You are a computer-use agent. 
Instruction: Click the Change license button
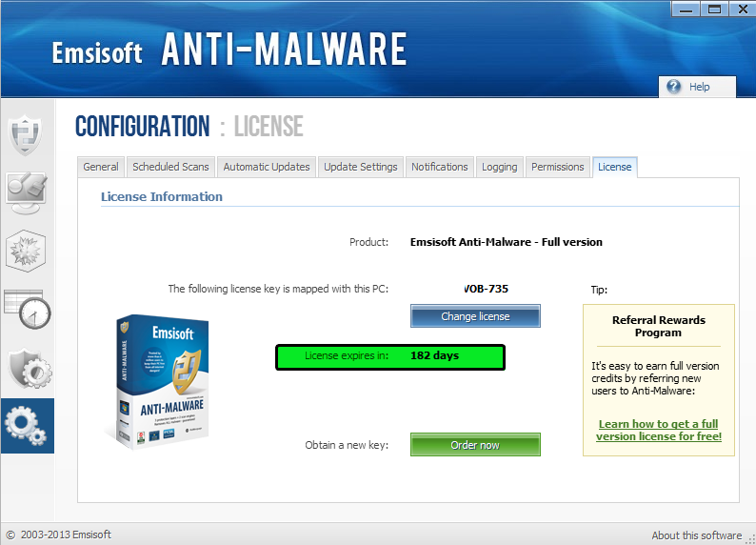click(x=475, y=316)
